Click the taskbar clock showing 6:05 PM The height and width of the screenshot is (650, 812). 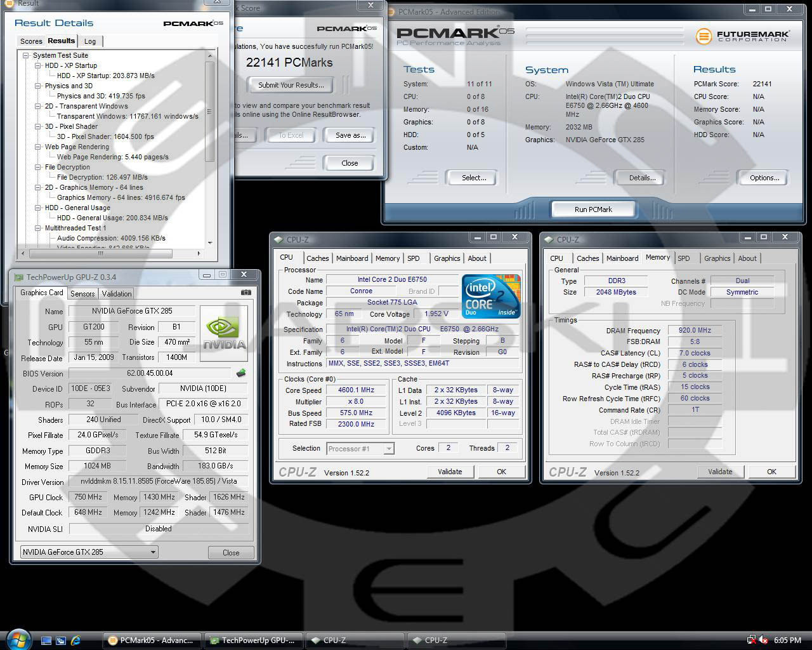(x=787, y=640)
